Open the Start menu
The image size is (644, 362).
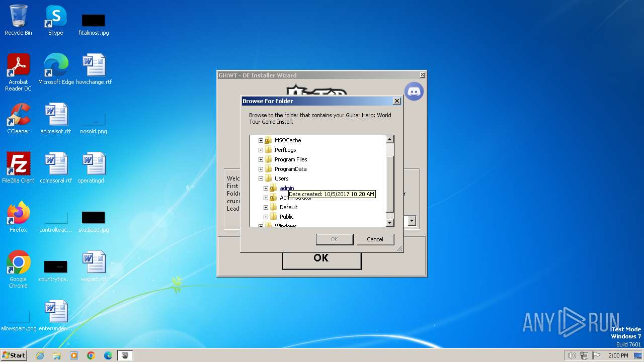tap(14, 355)
